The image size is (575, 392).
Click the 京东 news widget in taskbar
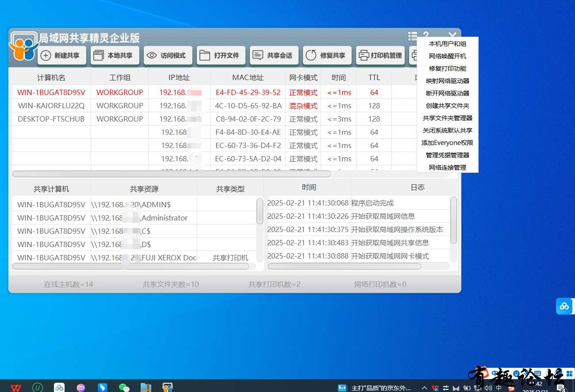[x=374, y=388]
